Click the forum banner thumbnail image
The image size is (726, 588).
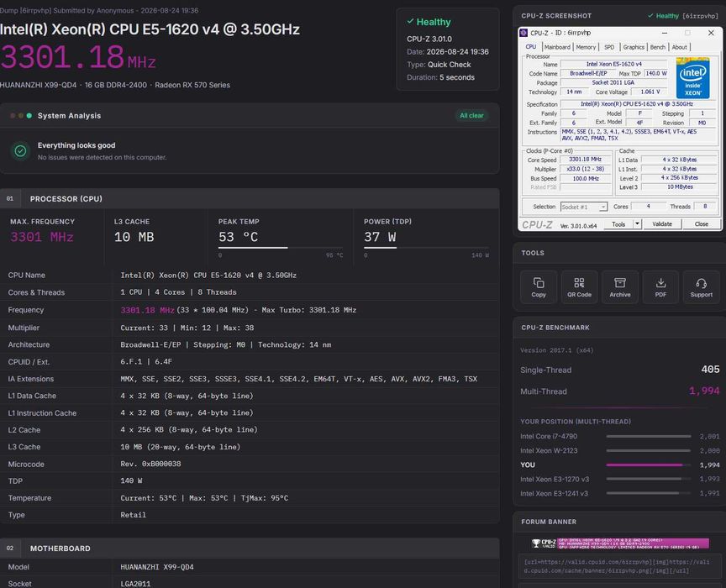620,543
